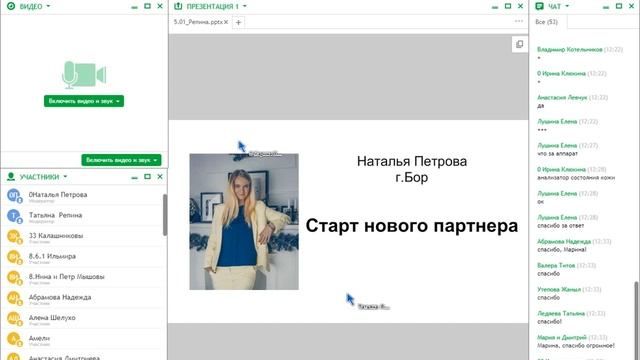Click slide text 'Наталья Петрова'
The image size is (640, 360).
(412, 161)
